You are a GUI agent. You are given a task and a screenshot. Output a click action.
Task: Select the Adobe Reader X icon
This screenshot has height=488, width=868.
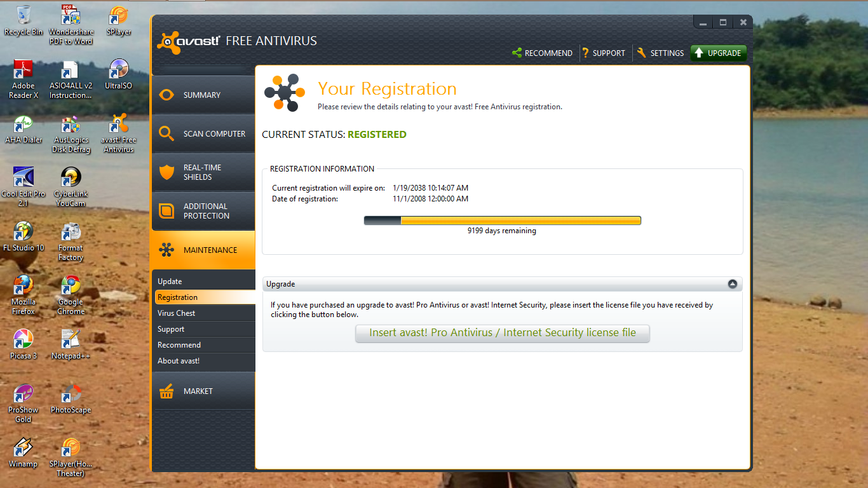(x=24, y=79)
